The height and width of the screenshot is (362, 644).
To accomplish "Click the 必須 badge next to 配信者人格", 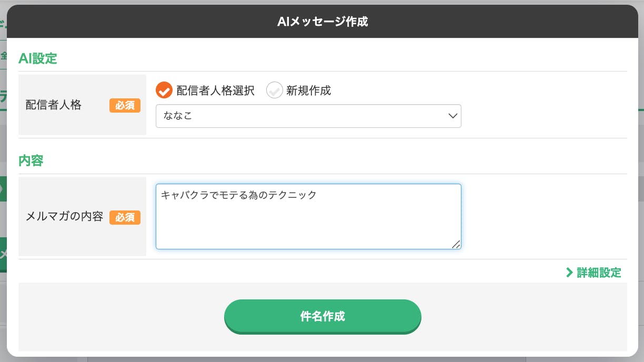I will coord(125,105).
